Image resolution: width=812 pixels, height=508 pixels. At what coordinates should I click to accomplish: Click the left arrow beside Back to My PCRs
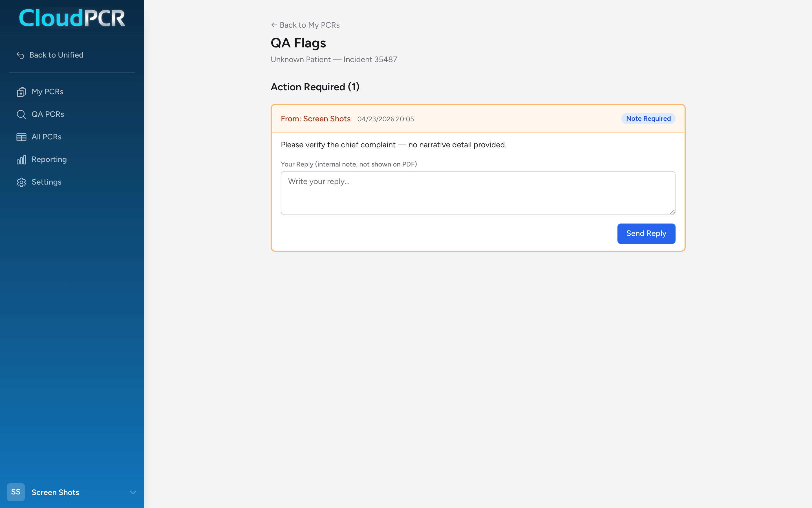tap(274, 25)
